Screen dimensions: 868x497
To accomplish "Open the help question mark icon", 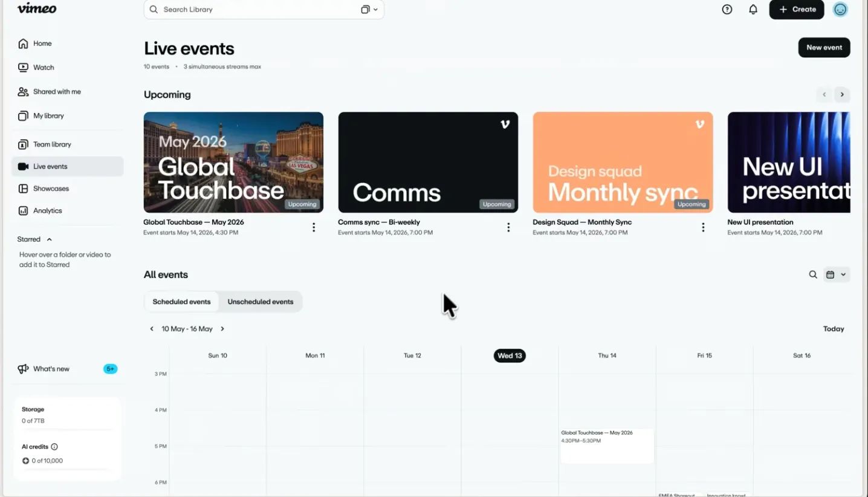I will click(727, 10).
